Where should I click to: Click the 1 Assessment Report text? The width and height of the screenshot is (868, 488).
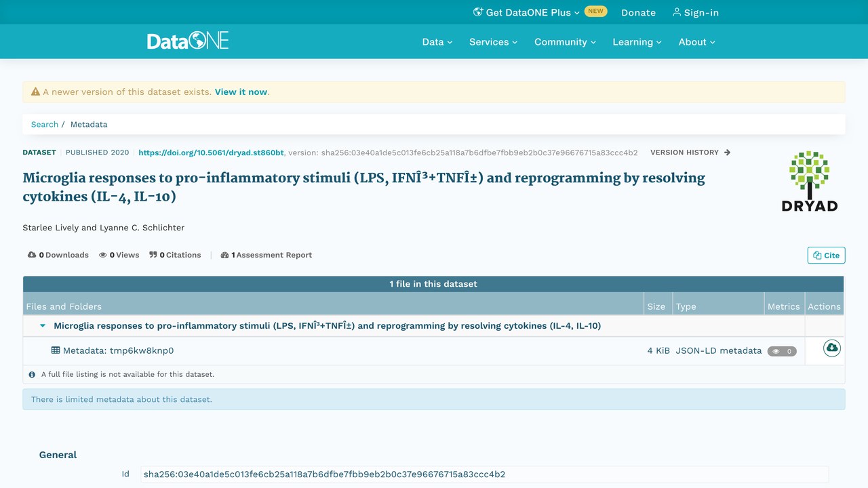point(272,256)
